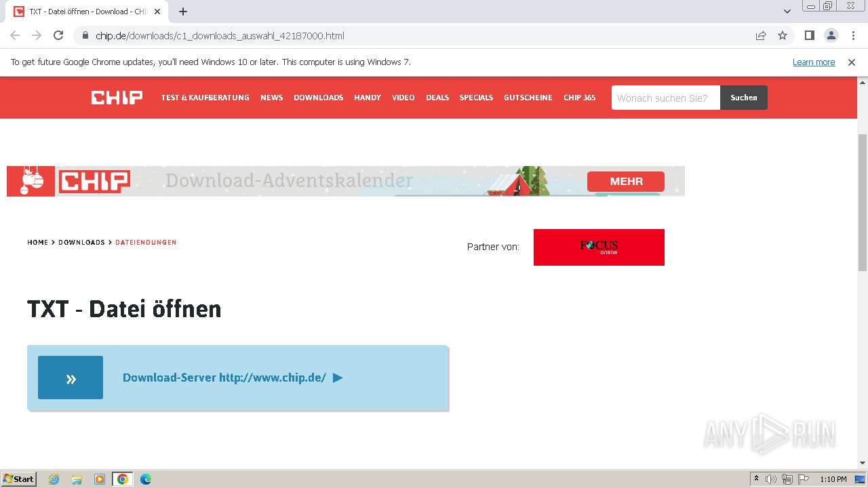Click the FOCUS online partner logo
This screenshot has width=868, height=488.
click(599, 247)
